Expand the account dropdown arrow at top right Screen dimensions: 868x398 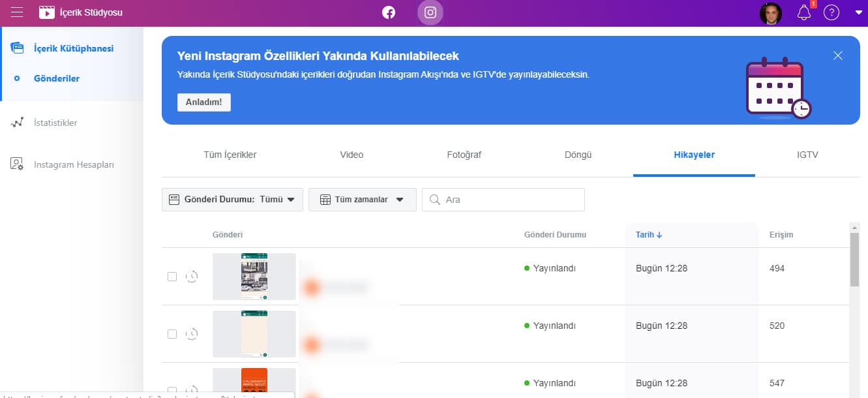[x=858, y=12]
